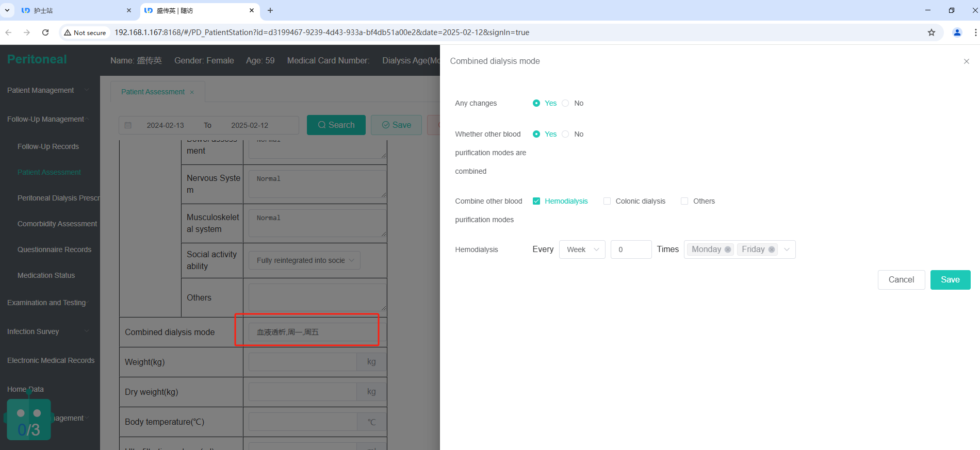Open the Home Data menu

coord(25,389)
